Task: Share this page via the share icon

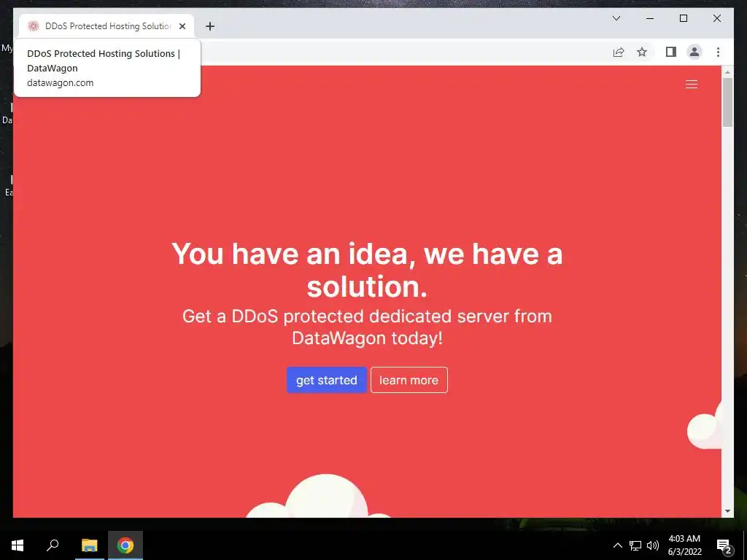Action: 619,52
